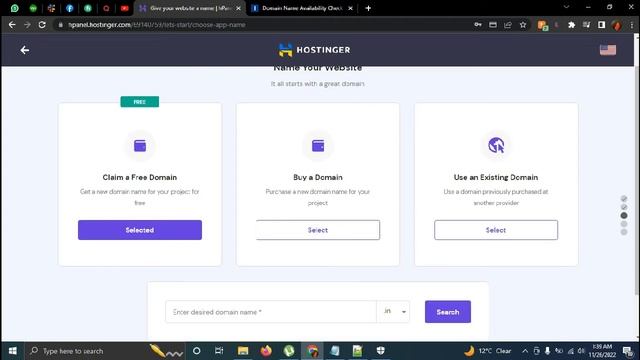Click the browser address bar URL

point(157,25)
